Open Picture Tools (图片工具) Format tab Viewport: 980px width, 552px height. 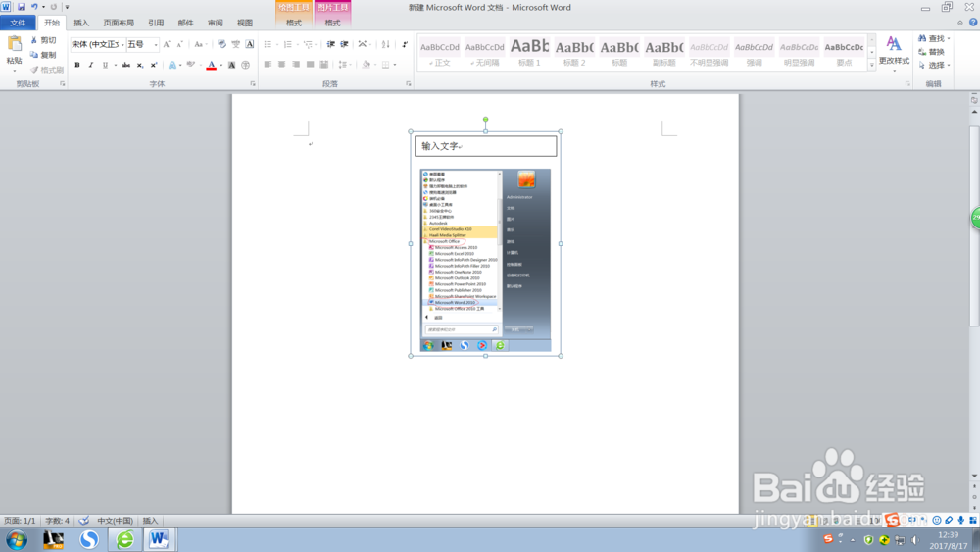point(332,23)
